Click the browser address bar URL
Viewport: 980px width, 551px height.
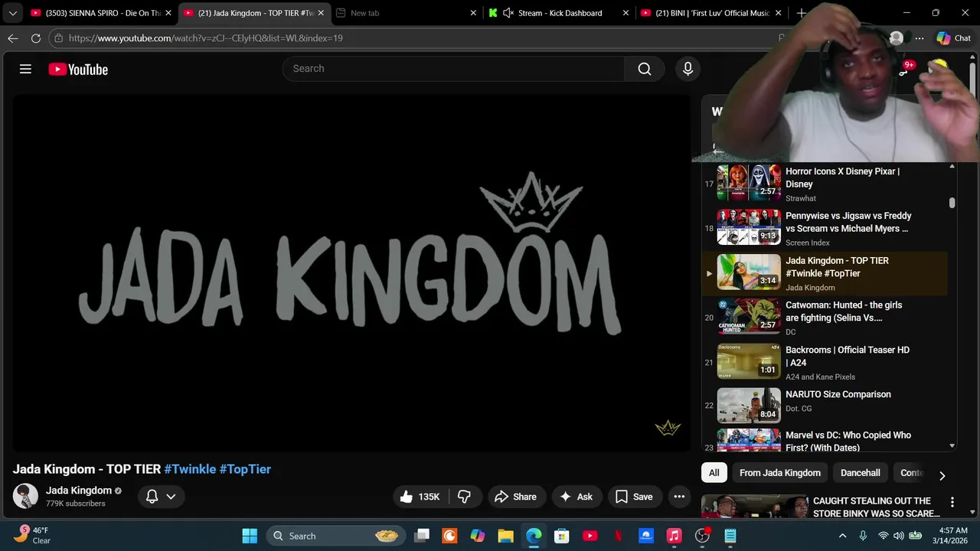205,37
